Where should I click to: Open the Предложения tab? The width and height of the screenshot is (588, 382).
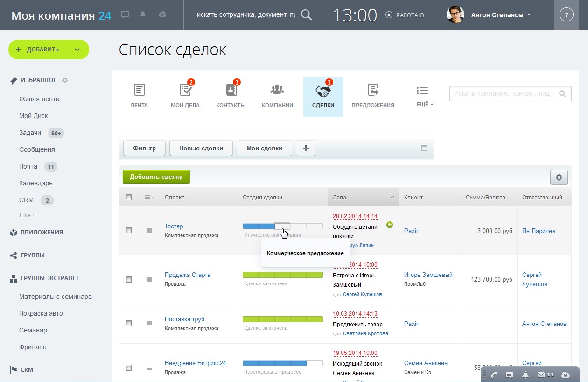click(372, 96)
